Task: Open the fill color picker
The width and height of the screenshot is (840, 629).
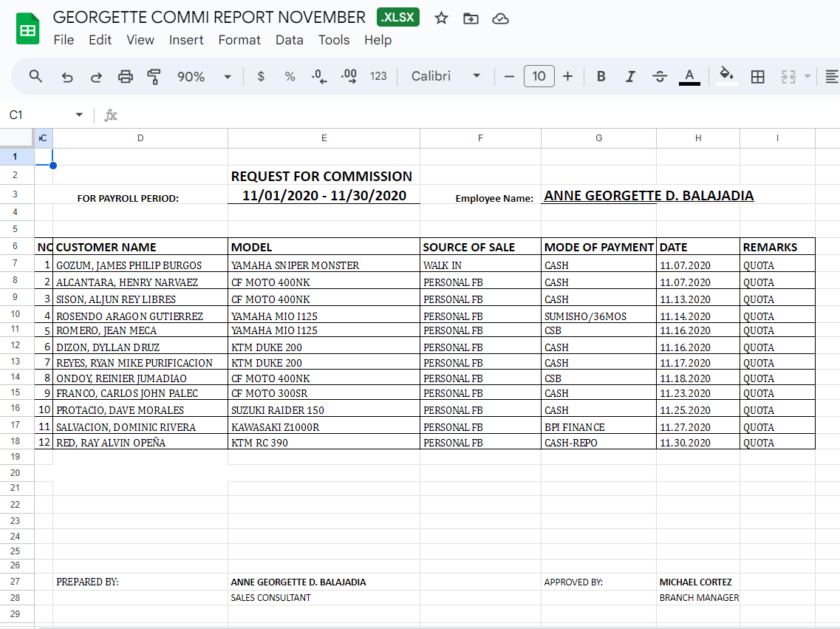Action: click(726, 75)
